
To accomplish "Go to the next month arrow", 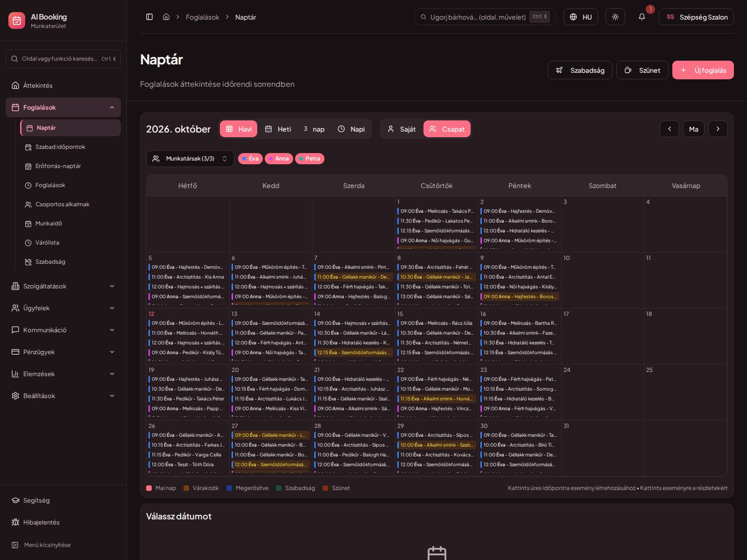I will tap(718, 129).
